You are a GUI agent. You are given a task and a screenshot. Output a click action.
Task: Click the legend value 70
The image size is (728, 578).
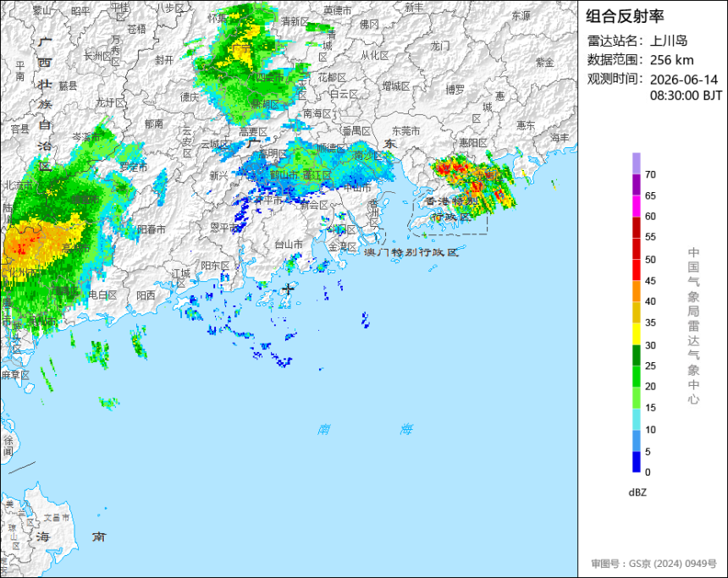pyautogui.click(x=650, y=174)
